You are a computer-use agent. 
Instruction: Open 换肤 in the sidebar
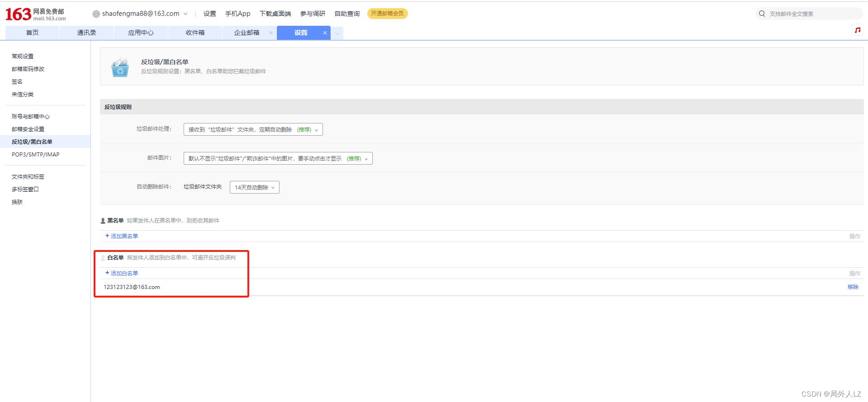pyautogui.click(x=17, y=202)
